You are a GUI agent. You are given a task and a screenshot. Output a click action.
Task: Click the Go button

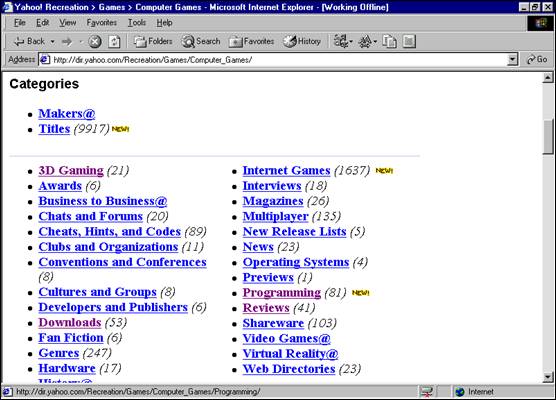[538, 59]
